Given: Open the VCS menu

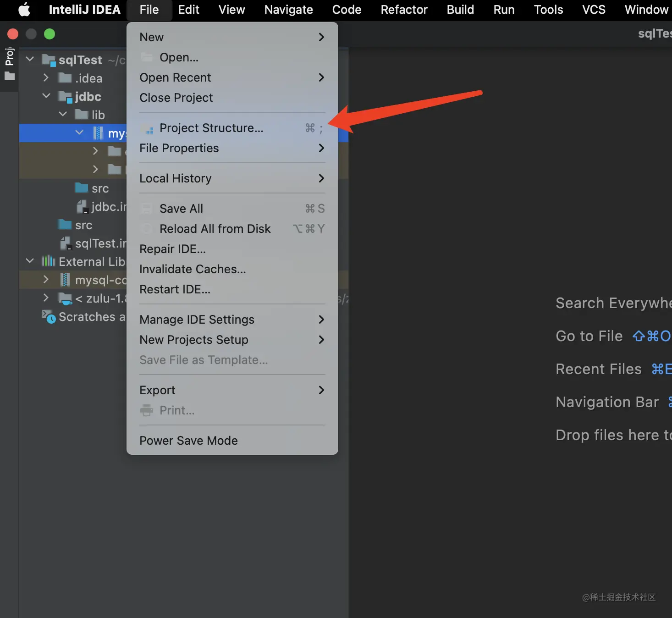Looking at the screenshot, I should 594,10.
